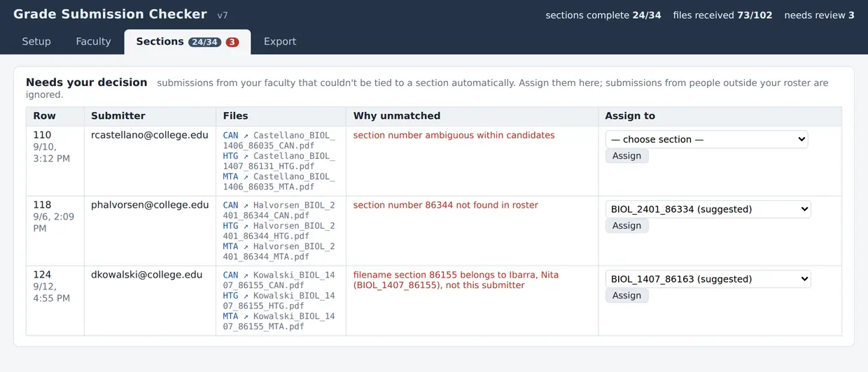
Task: Click 'files received 73/102' status
Action: click(x=722, y=15)
